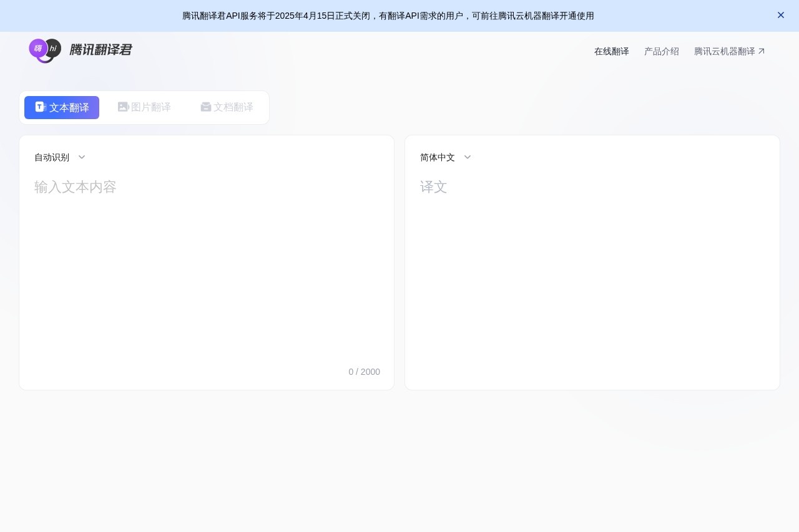This screenshot has height=532, width=799.
Task: Click the 0 / 2000 character counter
Action: pos(364,372)
